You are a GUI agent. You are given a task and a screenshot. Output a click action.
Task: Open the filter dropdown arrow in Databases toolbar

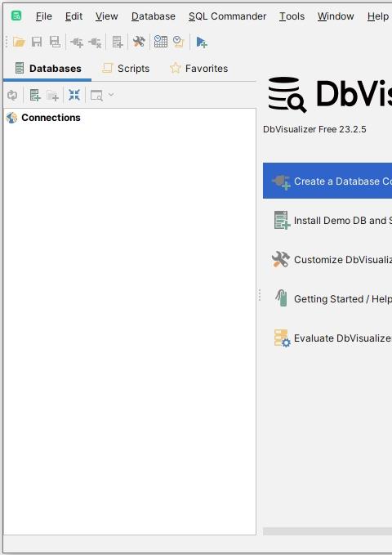coord(111,95)
